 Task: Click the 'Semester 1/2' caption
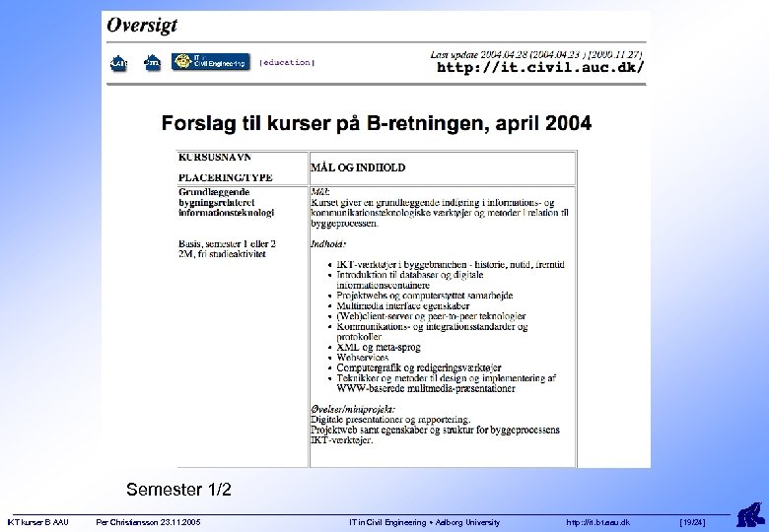(x=178, y=490)
